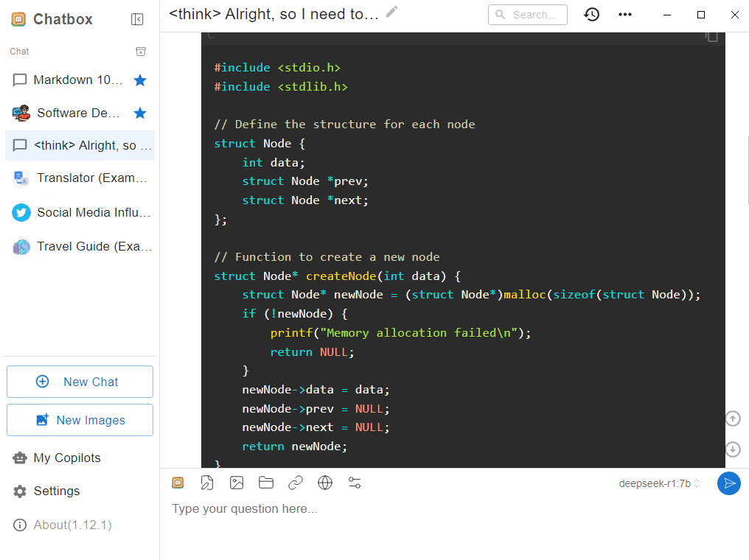
Task: Attach an image using the picture icon
Action: (x=237, y=483)
